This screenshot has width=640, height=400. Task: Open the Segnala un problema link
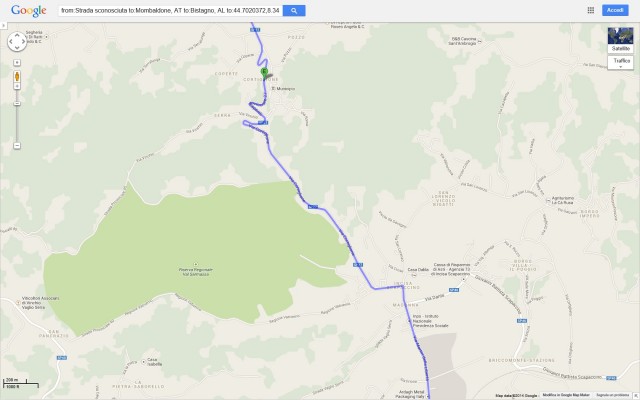tap(613, 395)
